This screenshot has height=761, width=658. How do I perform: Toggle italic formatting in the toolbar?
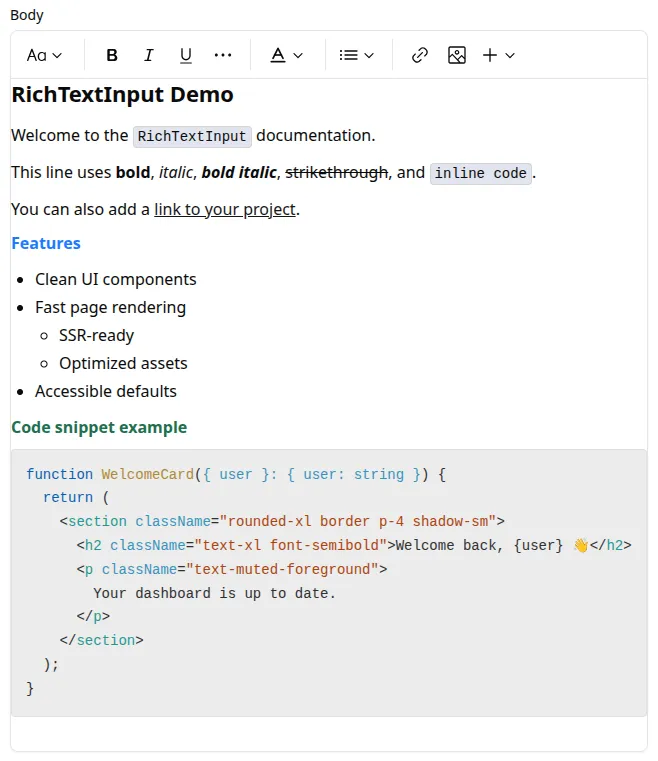tap(149, 55)
